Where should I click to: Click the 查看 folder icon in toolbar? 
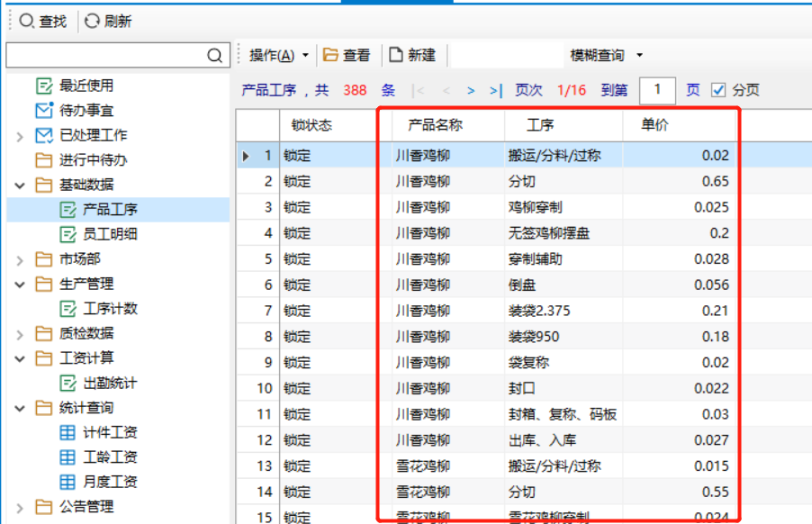click(x=330, y=55)
